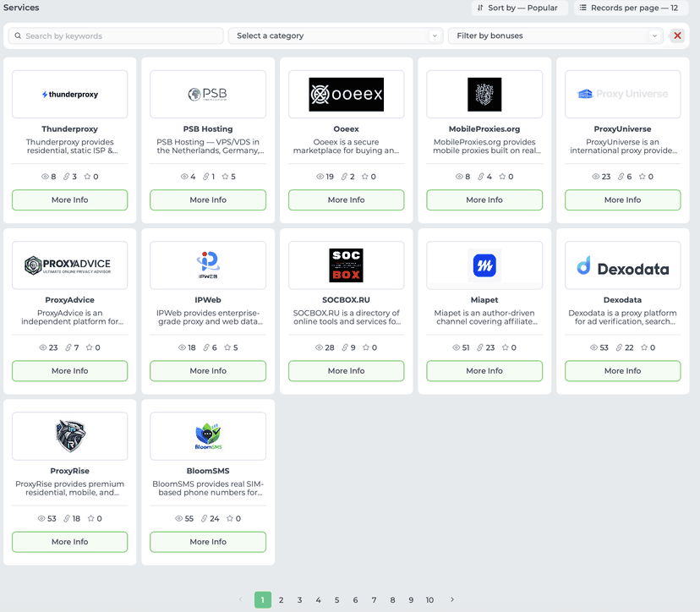Click More Info for SOCBOX.RU
This screenshot has height=612, width=700.
(346, 371)
